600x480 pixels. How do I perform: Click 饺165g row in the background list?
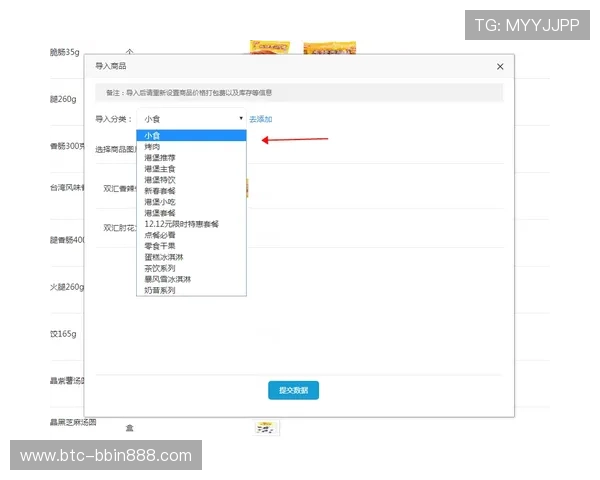pyautogui.click(x=63, y=334)
